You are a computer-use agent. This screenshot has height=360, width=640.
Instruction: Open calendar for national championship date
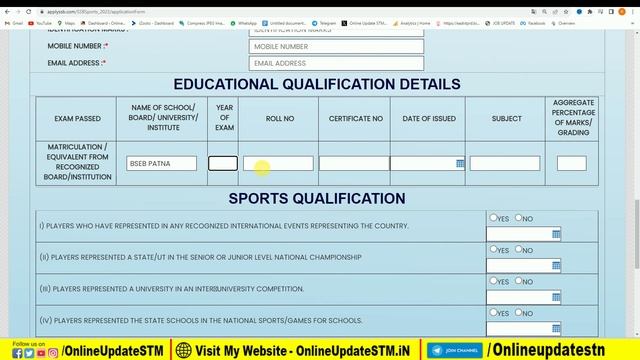tap(556, 266)
